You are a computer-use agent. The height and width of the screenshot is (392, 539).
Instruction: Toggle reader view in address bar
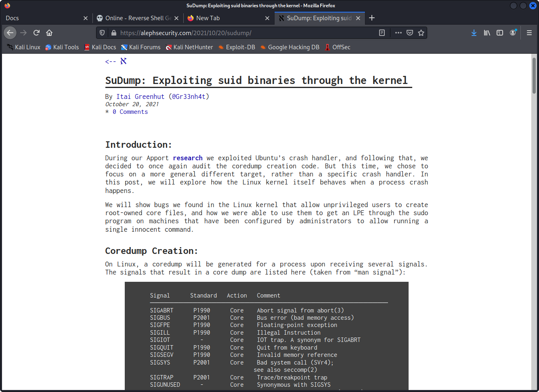(x=382, y=33)
